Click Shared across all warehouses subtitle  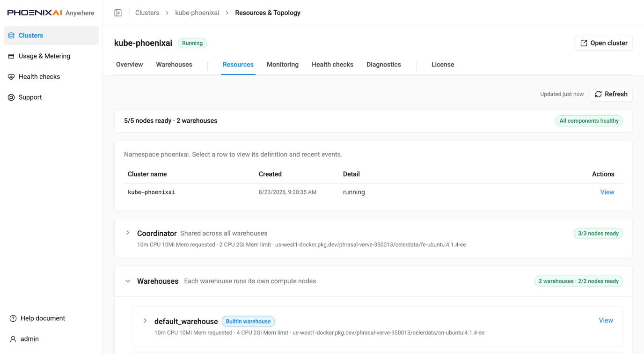pyautogui.click(x=224, y=233)
